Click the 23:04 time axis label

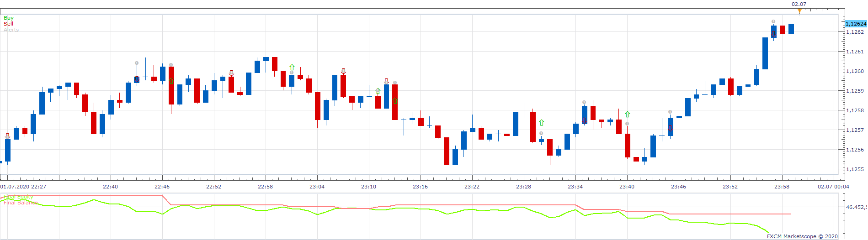pos(317,187)
